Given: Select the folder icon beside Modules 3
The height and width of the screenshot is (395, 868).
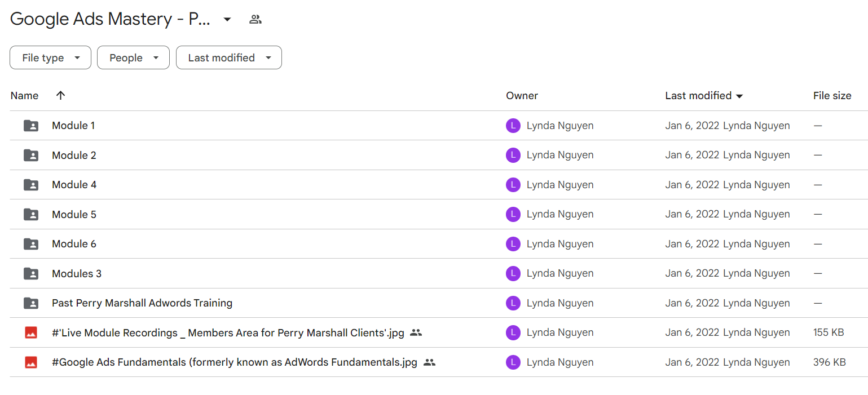Looking at the screenshot, I should coord(31,273).
